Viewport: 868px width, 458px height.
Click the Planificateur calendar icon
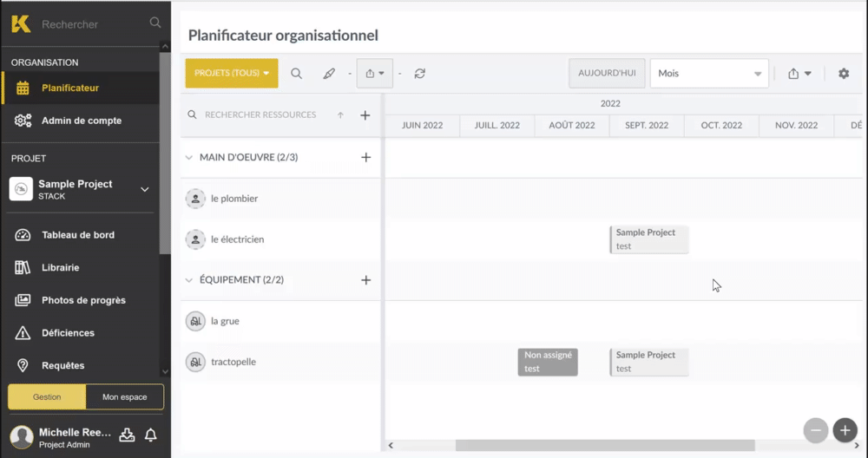23,88
